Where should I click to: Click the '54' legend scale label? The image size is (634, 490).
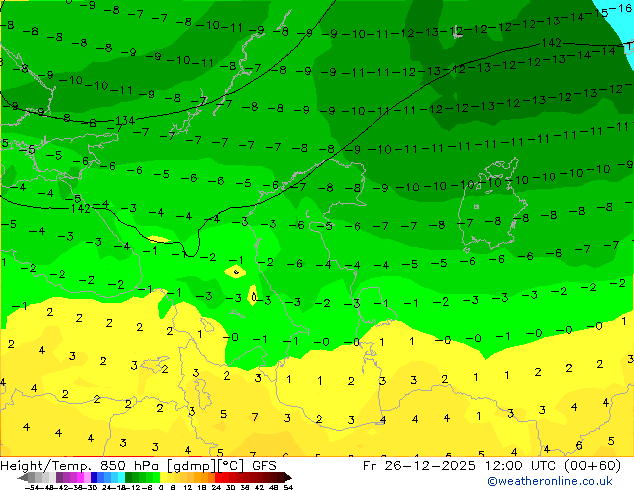point(288,488)
